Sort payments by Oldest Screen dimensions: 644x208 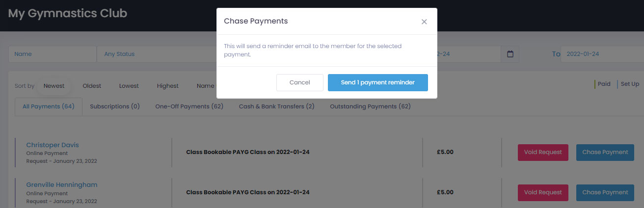(x=92, y=86)
